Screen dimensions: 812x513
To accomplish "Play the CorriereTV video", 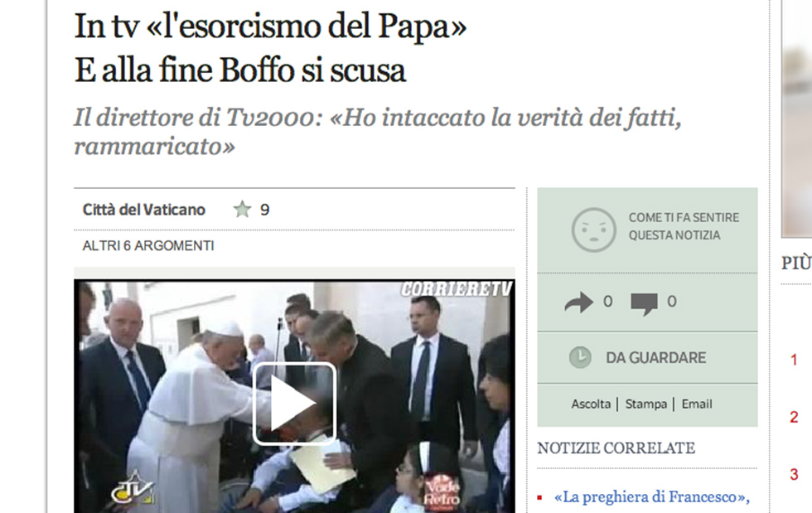I will pos(295,404).
